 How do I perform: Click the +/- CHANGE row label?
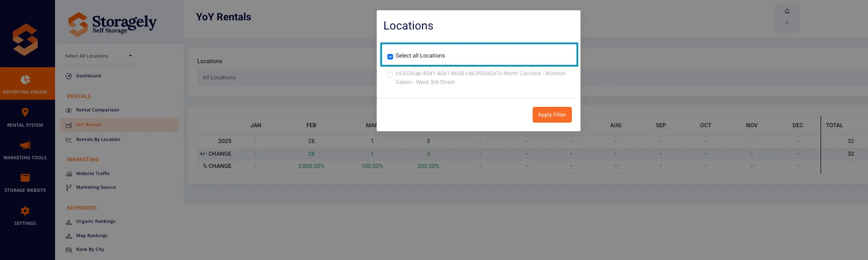coord(216,154)
